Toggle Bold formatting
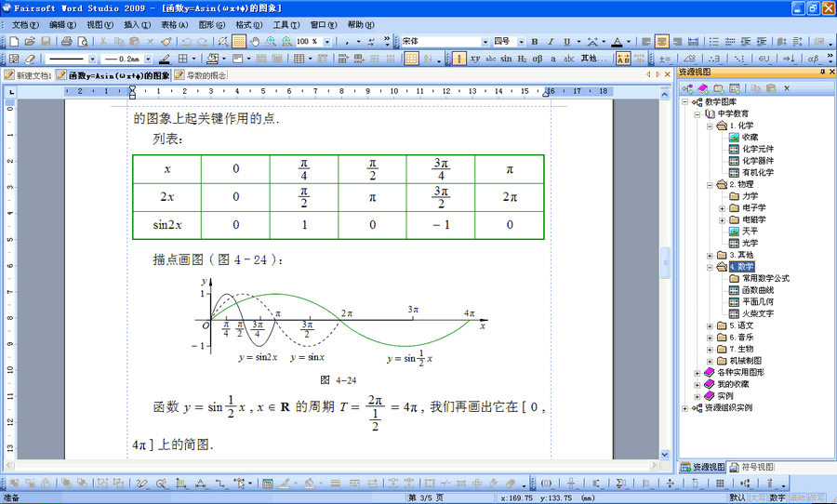837x504 pixels. [x=535, y=41]
